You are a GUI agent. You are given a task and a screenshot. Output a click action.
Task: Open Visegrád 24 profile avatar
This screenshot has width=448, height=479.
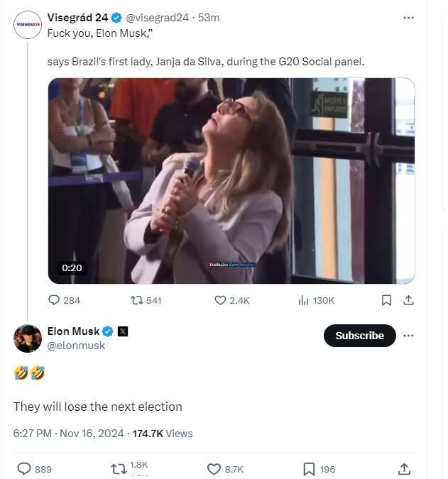coord(27,25)
